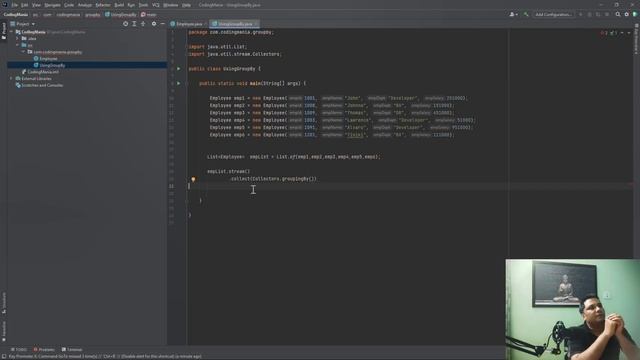Toggle the Favorites side tool window
640x360 pixels.
(4, 331)
